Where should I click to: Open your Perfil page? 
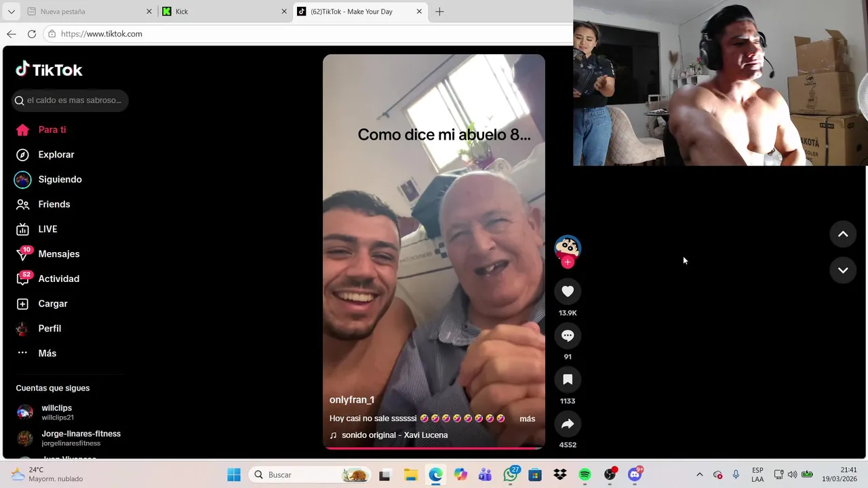click(x=38, y=329)
